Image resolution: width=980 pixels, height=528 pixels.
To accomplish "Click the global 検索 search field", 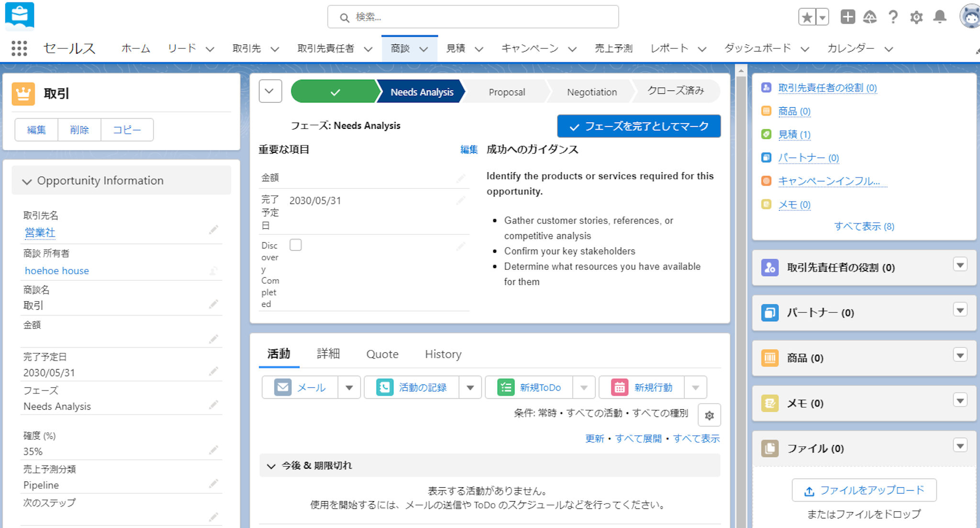I will (x=473, y=17).
